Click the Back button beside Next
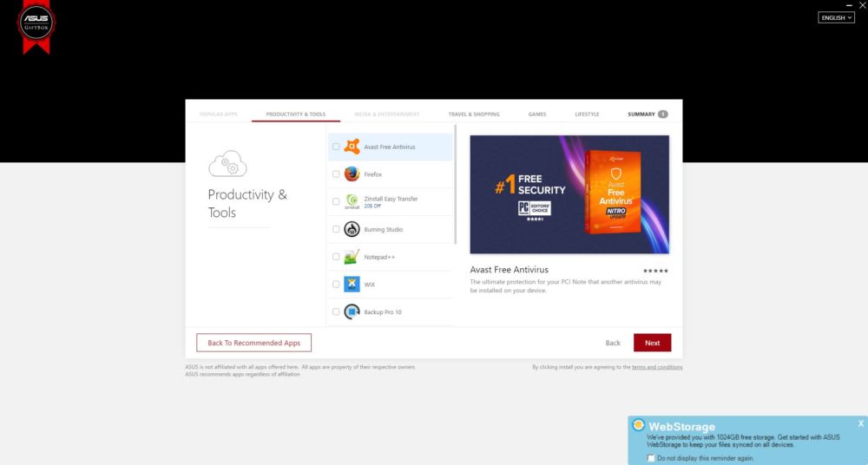The image size is (868, 465). tap(613, 344)
